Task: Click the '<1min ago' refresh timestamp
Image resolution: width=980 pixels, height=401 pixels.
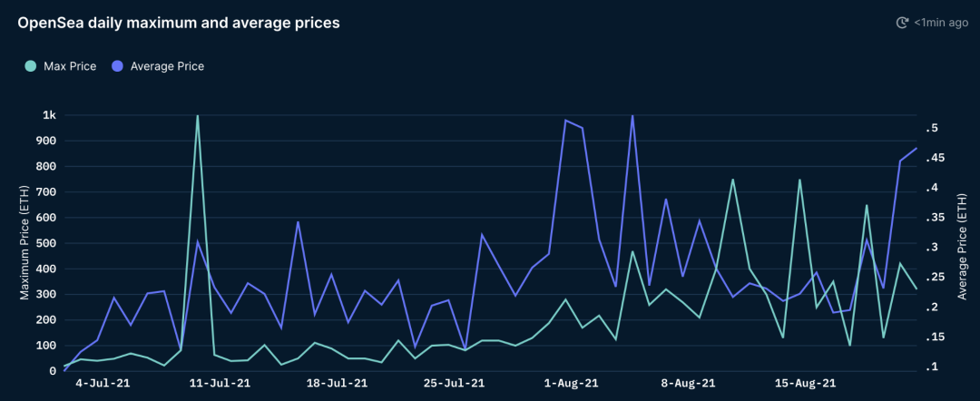Action: [x=941, y=23]
